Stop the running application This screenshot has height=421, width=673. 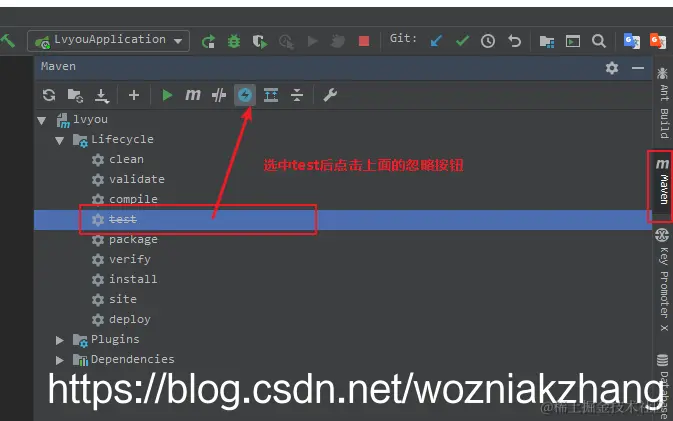(x=364, y=41)
